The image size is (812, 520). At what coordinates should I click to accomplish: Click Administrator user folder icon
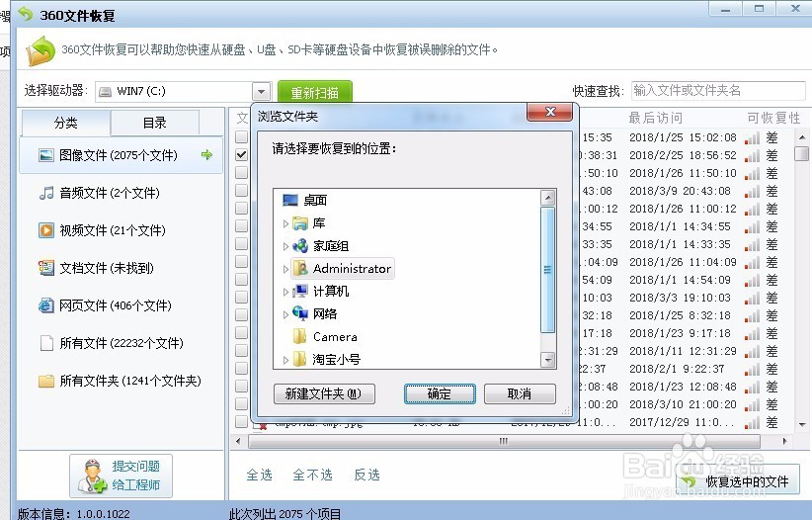[x=300, y=269]
